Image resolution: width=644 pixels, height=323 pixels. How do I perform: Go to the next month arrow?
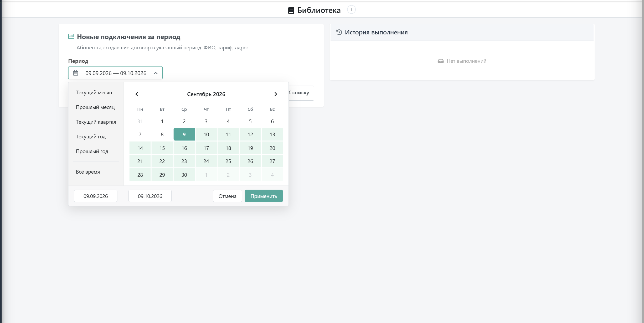[x=276, y=94]
